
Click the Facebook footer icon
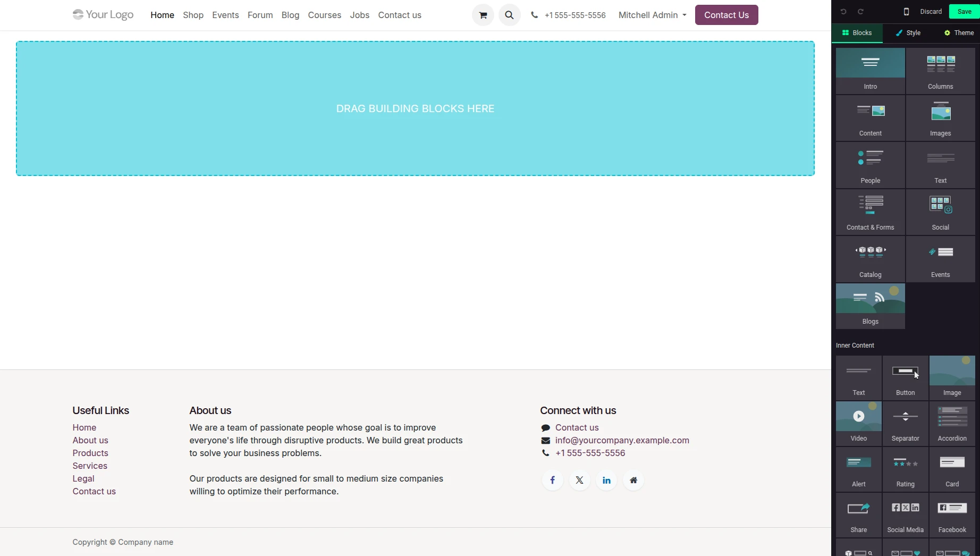click(x=552, y=481)
